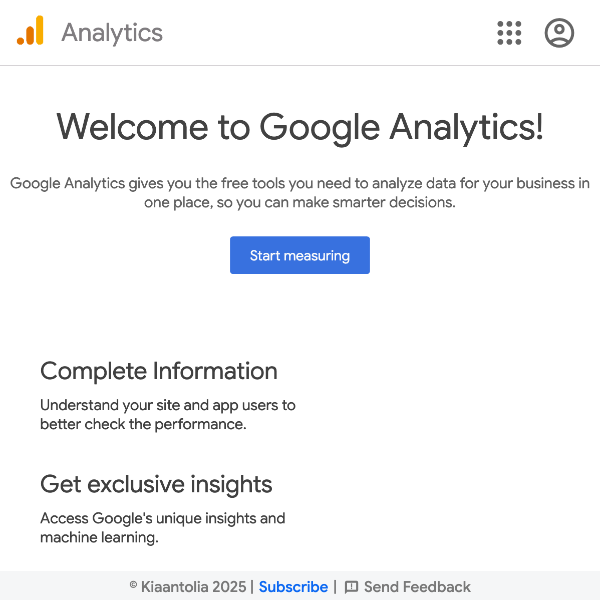The height and width of the screenshot is (600, 600).
Task: Click the 'Google Analytics gives you' intro line
Action: coord(300,183)
